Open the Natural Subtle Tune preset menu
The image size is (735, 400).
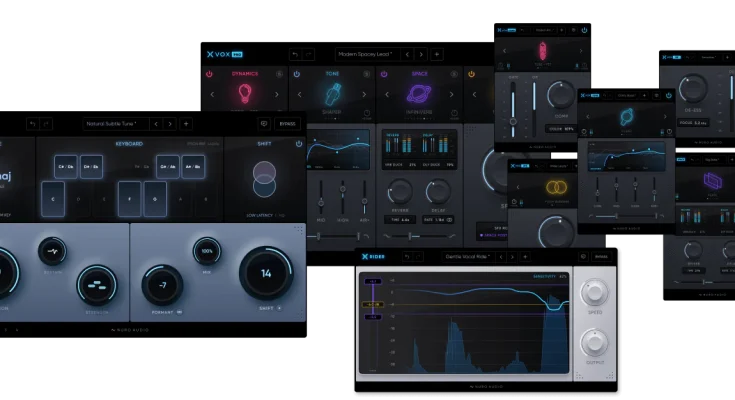pos(113,124)
